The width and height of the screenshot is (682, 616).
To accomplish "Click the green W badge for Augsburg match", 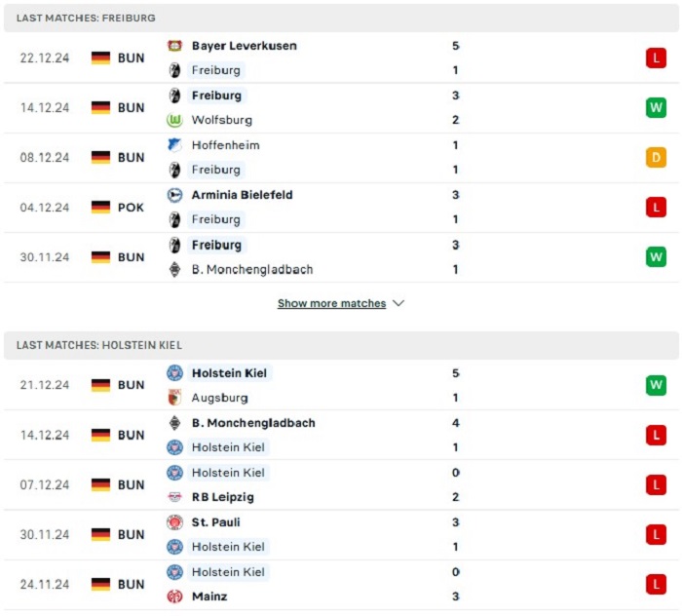I will (x=656, y=385).
